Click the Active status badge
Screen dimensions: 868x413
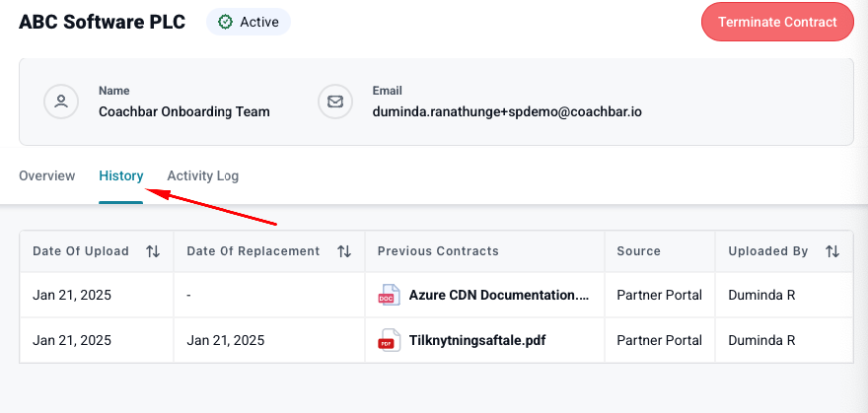click(x=248, y=22)
